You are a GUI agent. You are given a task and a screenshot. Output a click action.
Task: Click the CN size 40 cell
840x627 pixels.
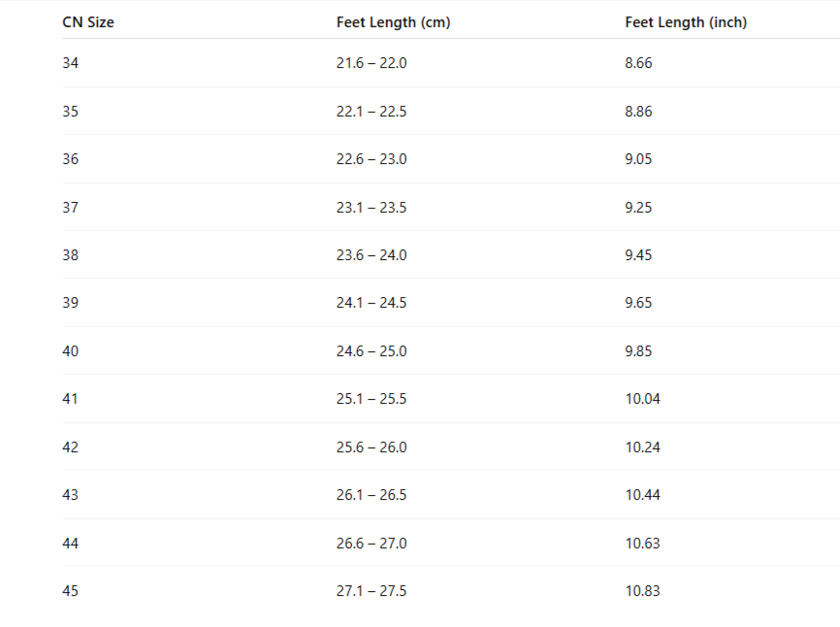[71, 350]
